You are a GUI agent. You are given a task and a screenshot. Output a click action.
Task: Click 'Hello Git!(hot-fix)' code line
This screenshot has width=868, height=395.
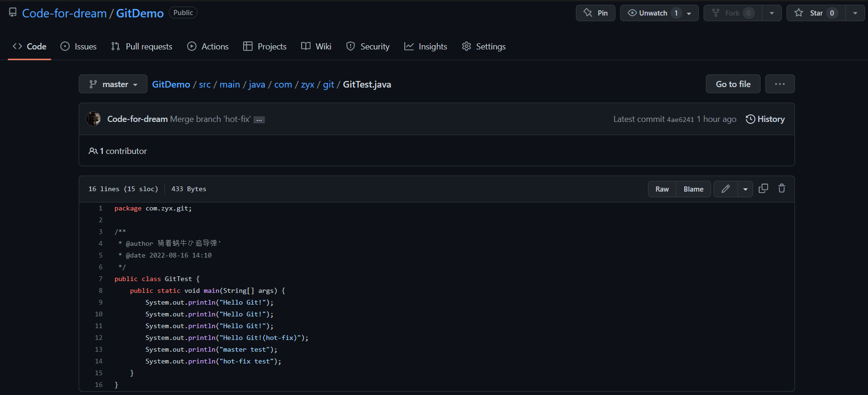(227, 338)
